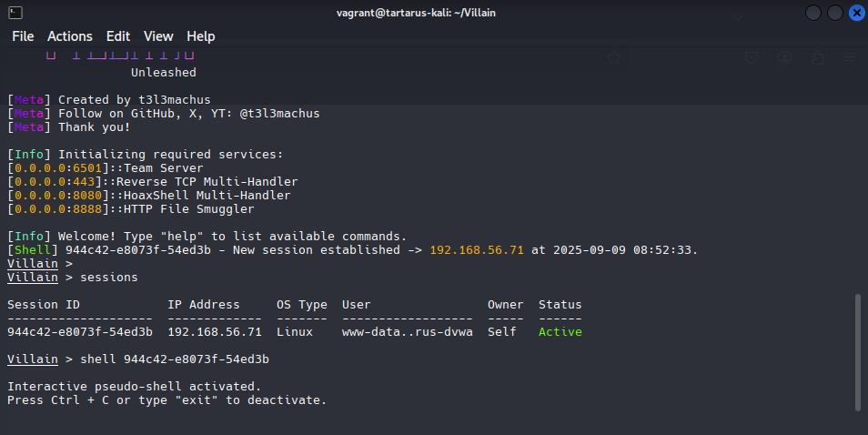
Task: Open the Actions menu
Action: point(70,36)
